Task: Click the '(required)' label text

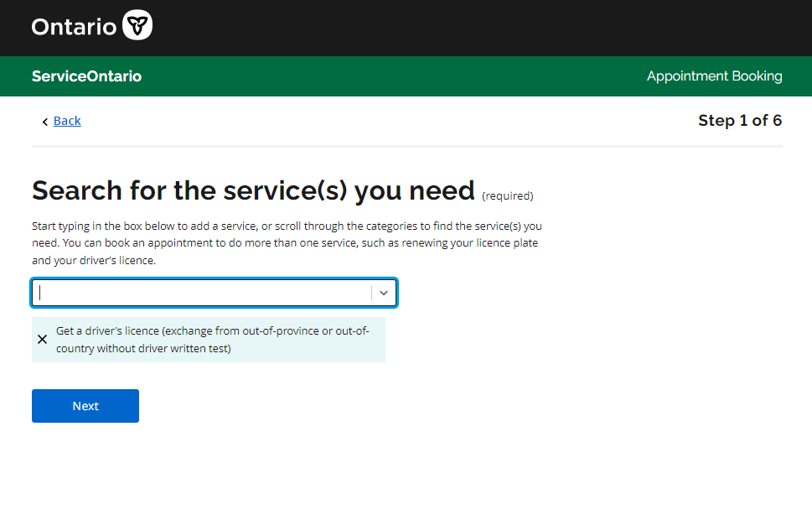Action: pos(508,196)
